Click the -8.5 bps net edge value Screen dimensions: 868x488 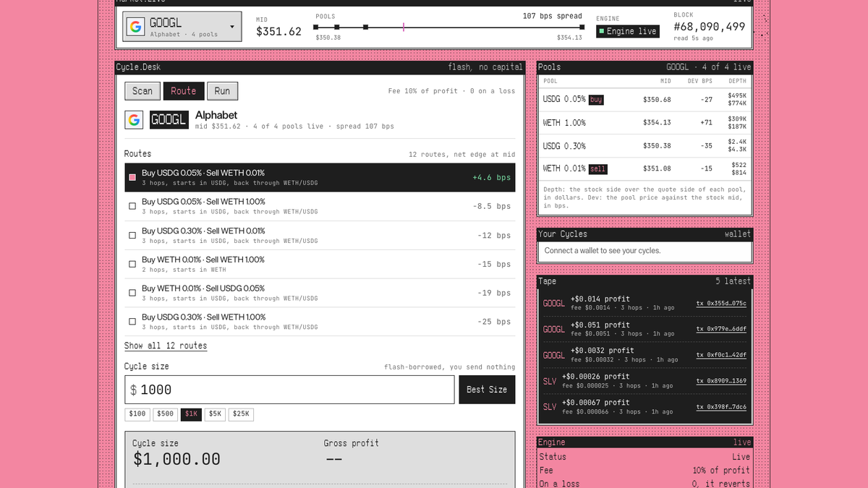(491, 206)
